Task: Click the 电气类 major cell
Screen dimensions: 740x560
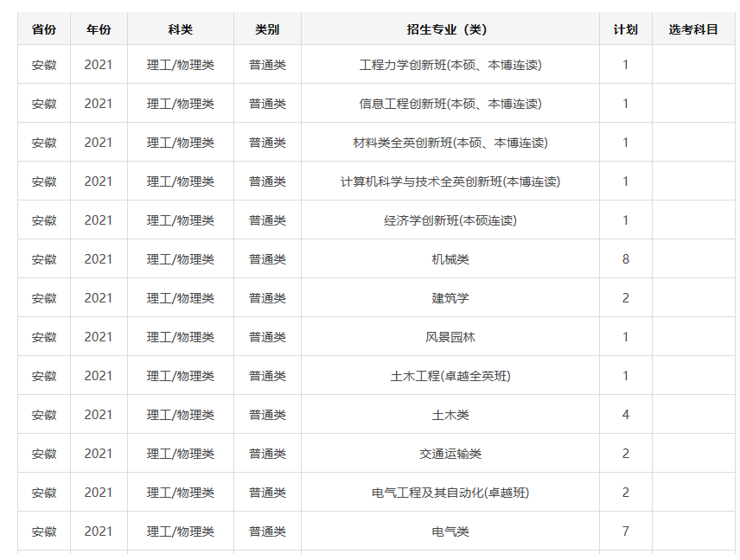Action: (x=450, y=531)
